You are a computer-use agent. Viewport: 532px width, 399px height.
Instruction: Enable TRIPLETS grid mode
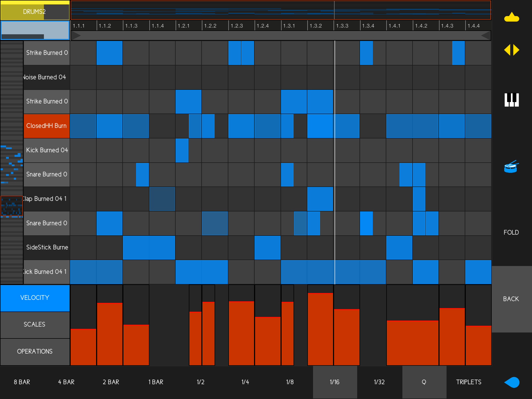tap(469, 382)
